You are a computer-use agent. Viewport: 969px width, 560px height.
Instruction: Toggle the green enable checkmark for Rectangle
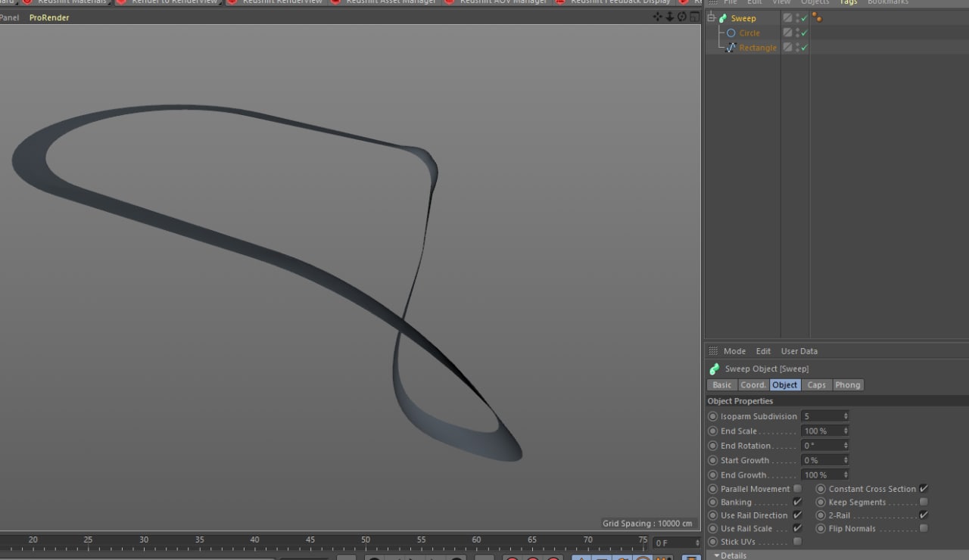click(804, 47)
